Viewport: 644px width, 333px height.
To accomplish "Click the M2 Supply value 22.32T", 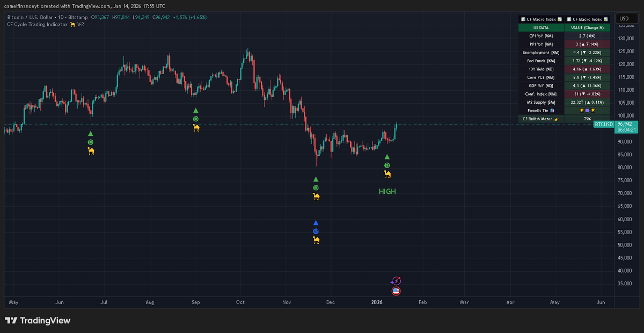I will pyautogui.click(x=587, y=102).
